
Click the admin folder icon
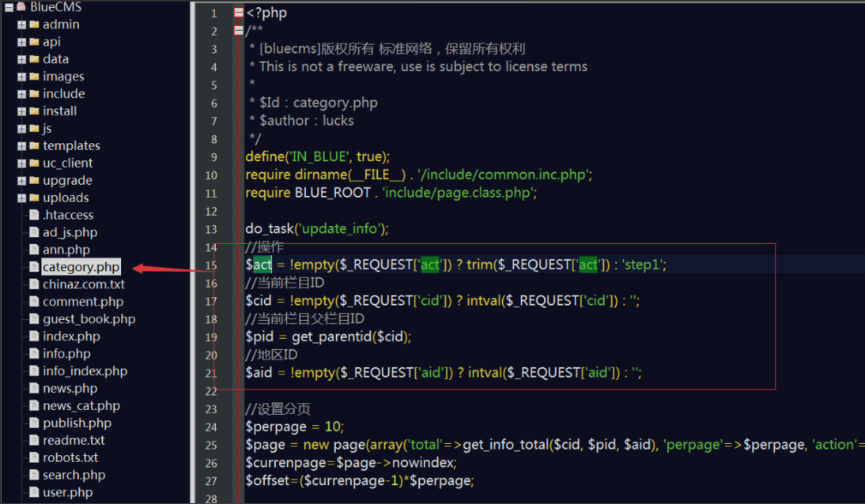coord(34,24)
